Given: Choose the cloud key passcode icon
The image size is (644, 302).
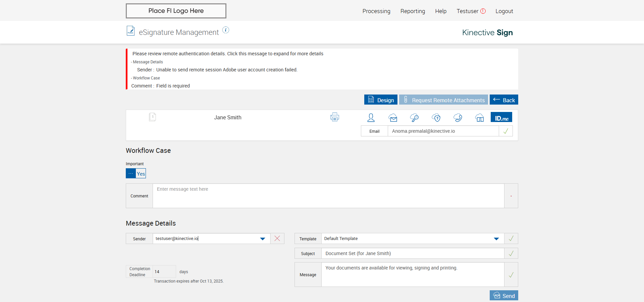Looking at the screenshot, I should pyautogui.click(x=414, y=118).
